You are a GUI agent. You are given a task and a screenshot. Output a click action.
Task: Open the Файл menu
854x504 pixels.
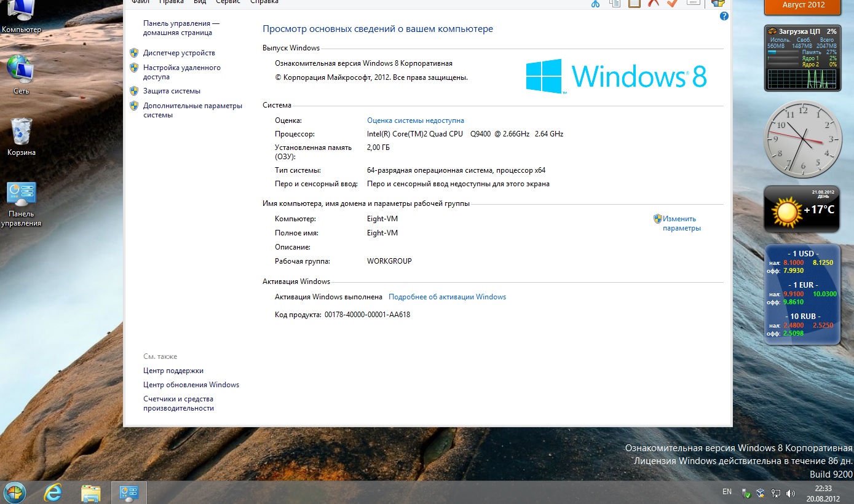[141, 2]
